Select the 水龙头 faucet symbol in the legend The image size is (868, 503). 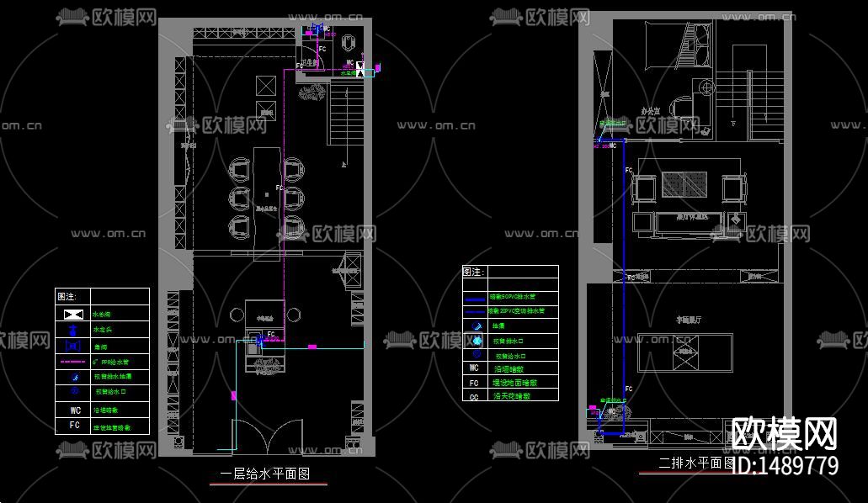pyautogui.click(x=72, y=331)
